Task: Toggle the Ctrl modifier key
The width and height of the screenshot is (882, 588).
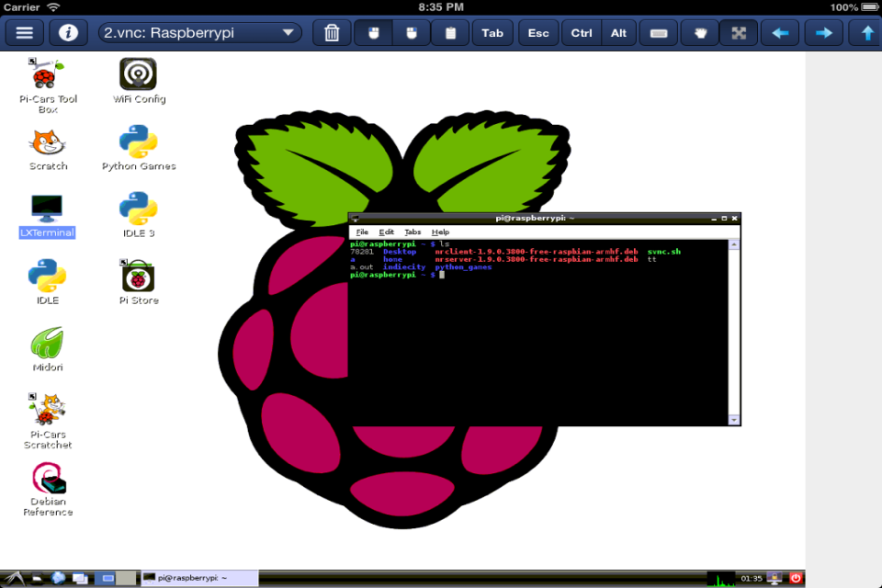Action: pyautogui.click(x=581, y=33)
